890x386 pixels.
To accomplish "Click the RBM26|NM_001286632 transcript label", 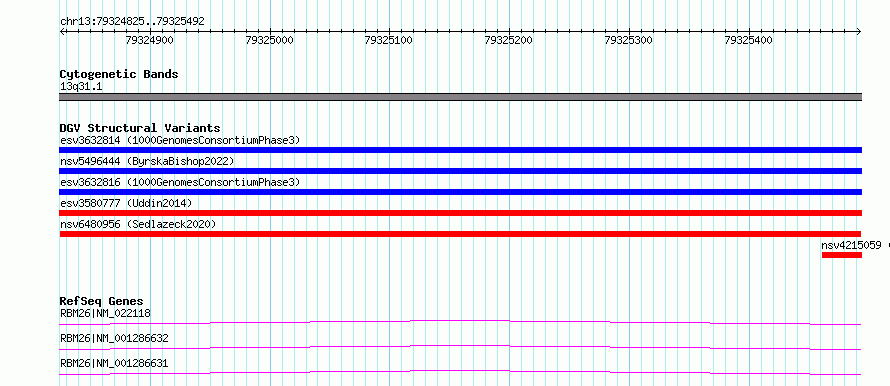I will [114, 338].
